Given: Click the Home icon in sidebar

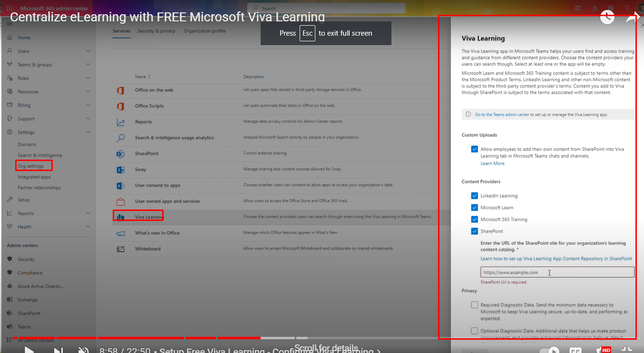Looking at the screenshot, I should point(10,38).
